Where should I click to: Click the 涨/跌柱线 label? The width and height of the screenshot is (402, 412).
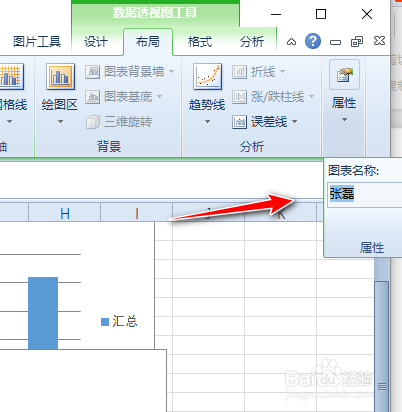(x=277, y=97)
